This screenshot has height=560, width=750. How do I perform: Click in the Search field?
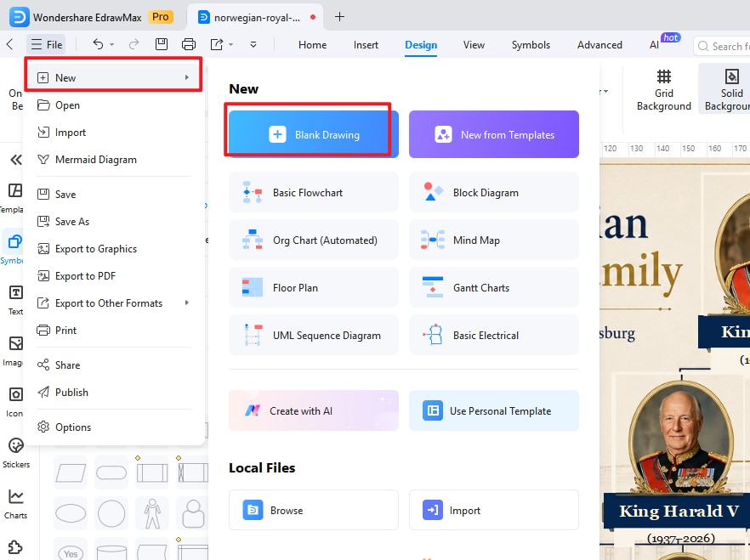[x=722, y=46]
